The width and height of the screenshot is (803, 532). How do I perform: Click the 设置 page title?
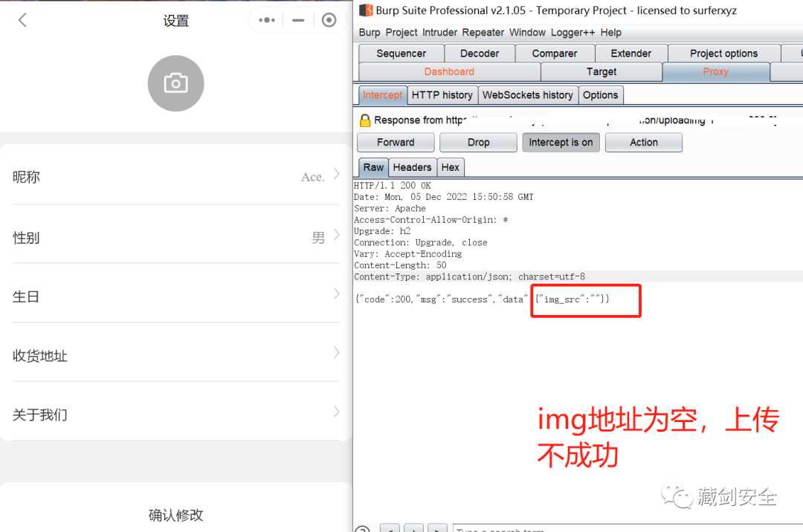[175, 21]
